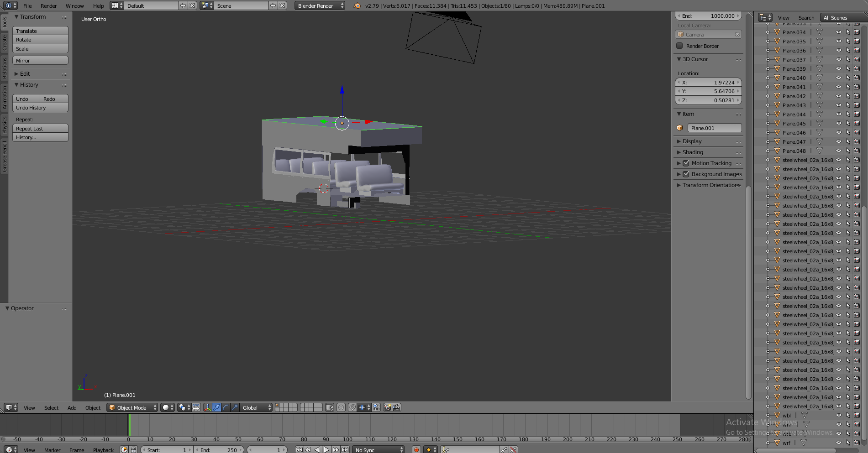Open the viewport shading mode selector
The image size is (868, 453).
pos(168,407)
